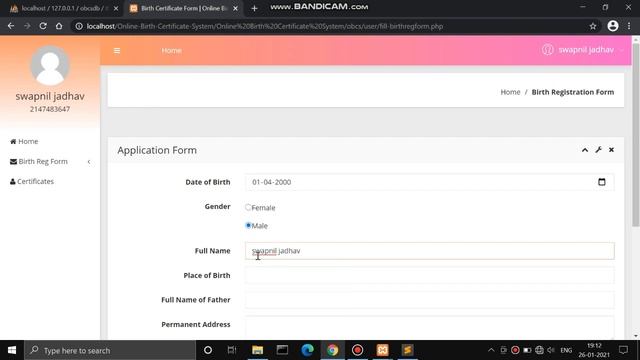Open the volume tray icon
Viewport: 640px width, 360px height.
click(x=551, y=350)
